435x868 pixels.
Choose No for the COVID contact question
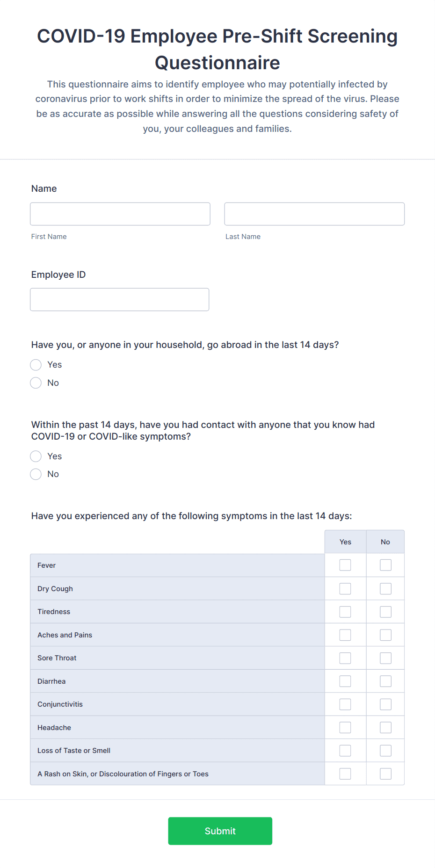(36, 474)
